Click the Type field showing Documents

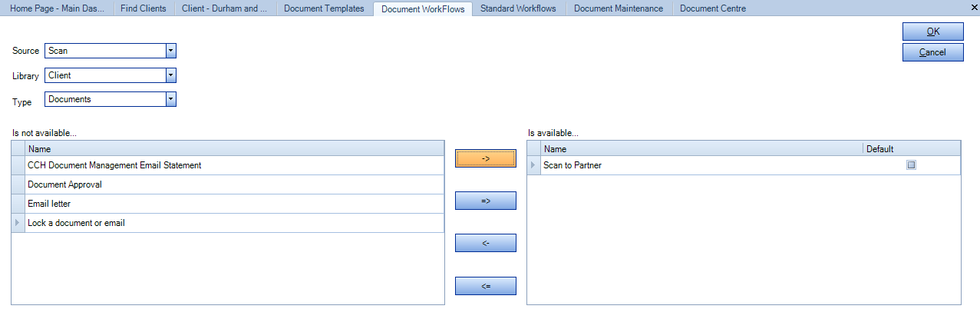pyautogui.click(x=105, y=99)
